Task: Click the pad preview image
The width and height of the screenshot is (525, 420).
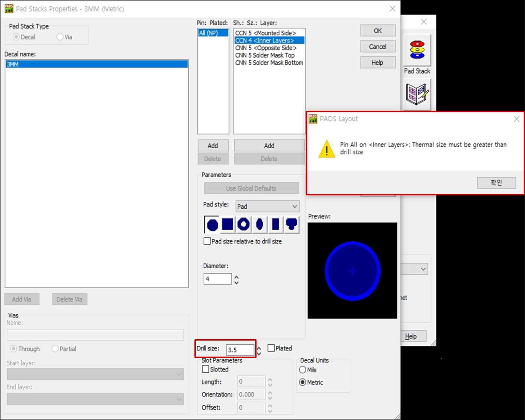Action: [x=352, y=271]
